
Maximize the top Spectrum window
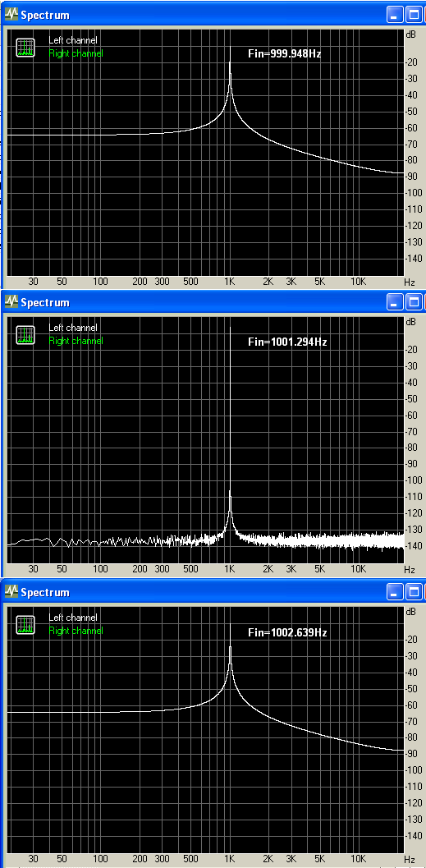414,15
